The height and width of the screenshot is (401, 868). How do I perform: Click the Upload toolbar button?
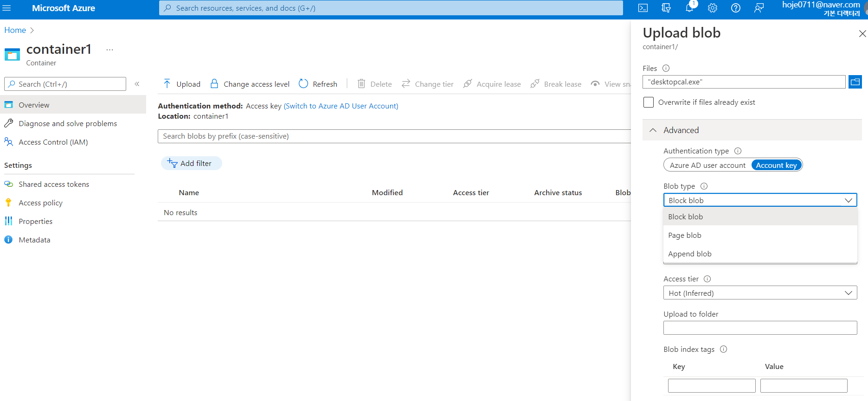click(182, 84)
